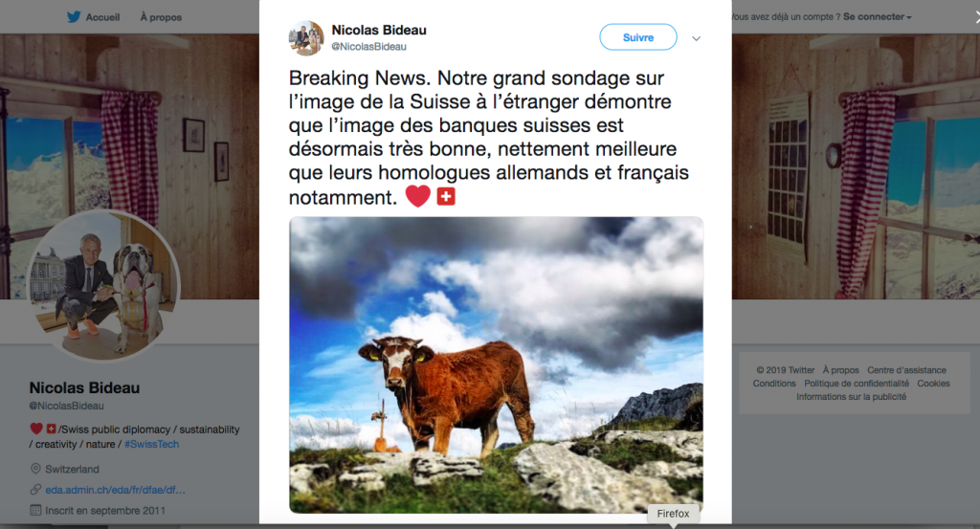Click the Switzerland location pin icon
This screenshot has width=980, height=529.
[35, 469]
